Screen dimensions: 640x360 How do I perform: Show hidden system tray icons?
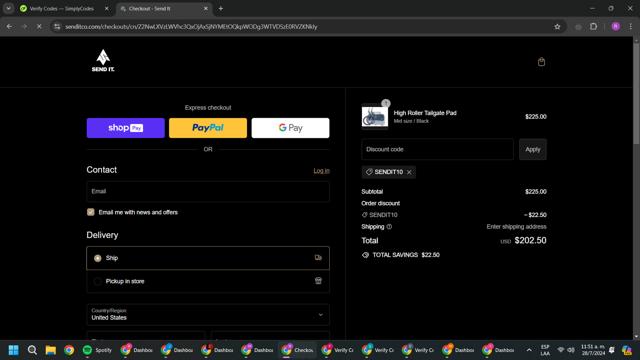(x=529, y=350)
